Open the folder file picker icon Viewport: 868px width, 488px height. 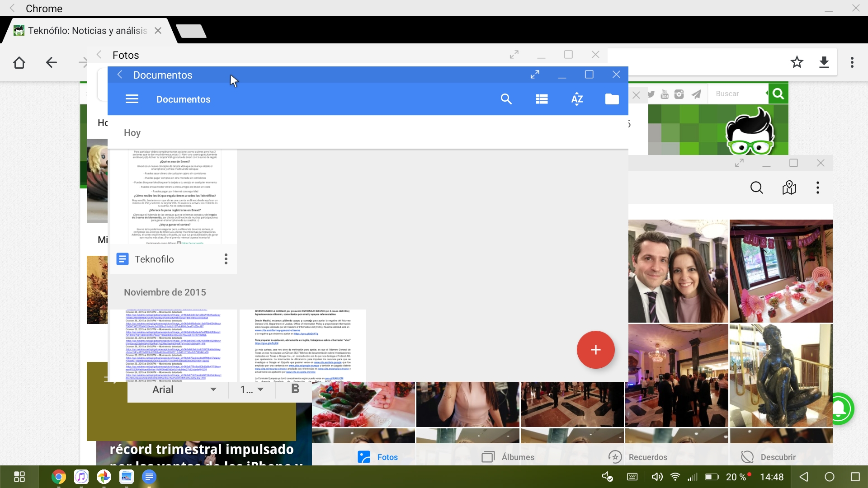tap(612, 99)
